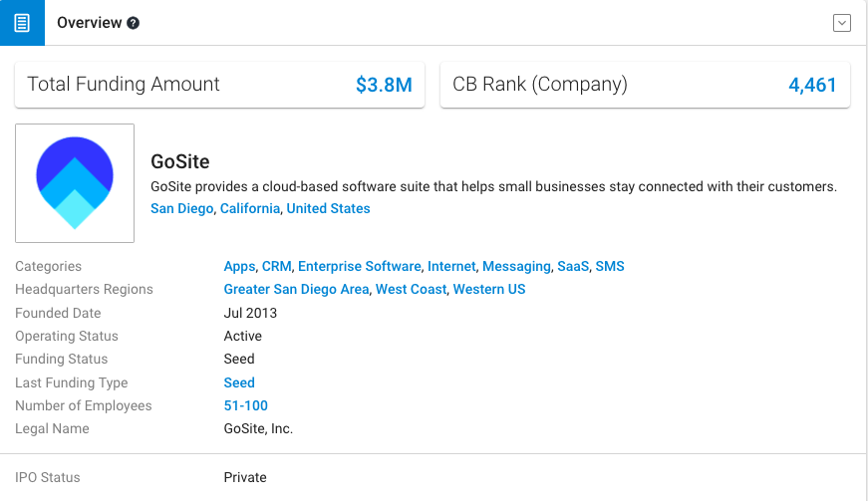Click the Operating Status field label

pos(67,337)
